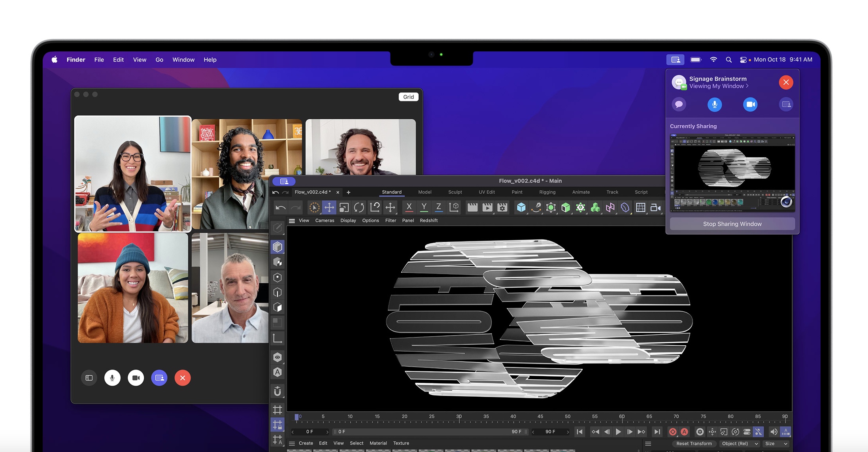Go to end of animation
The image size is (868, 452).
[657, 432]
